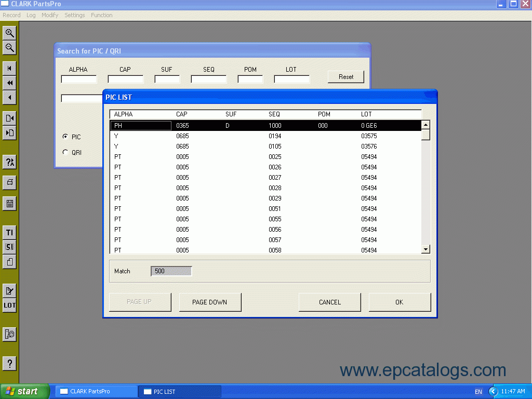Click the ALPHA search input field

point(79,79)
